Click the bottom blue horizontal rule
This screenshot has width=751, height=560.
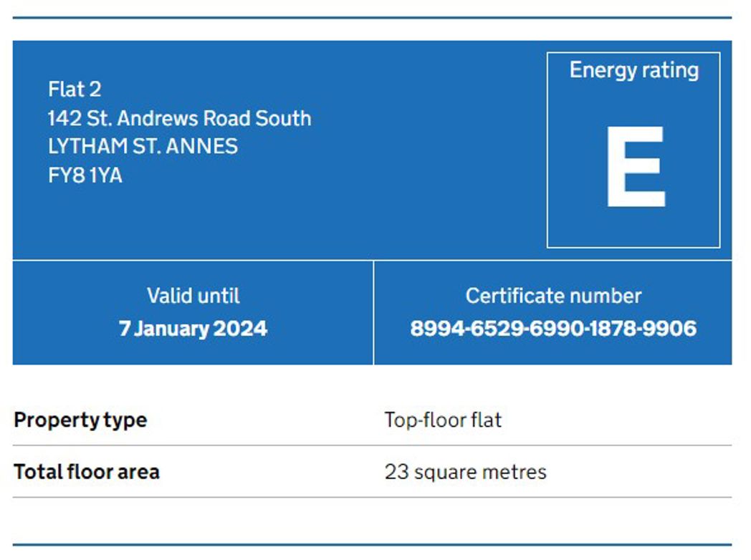click(x=372, y=545)
